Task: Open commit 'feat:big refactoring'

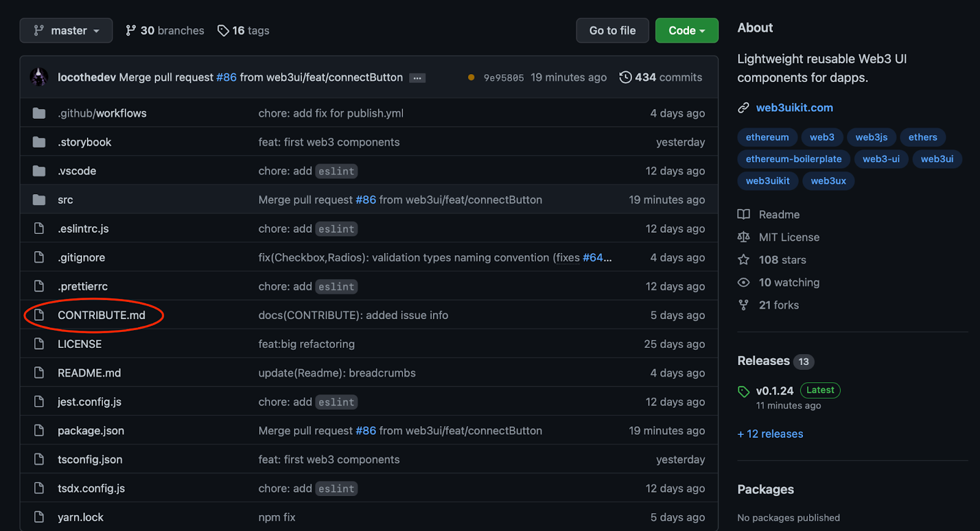Action: coord(306,344)
